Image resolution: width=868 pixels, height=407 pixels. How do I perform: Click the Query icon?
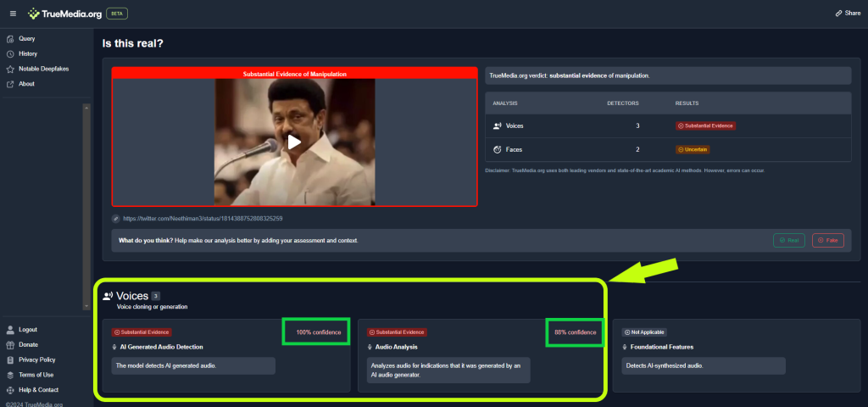pos(10,39)
